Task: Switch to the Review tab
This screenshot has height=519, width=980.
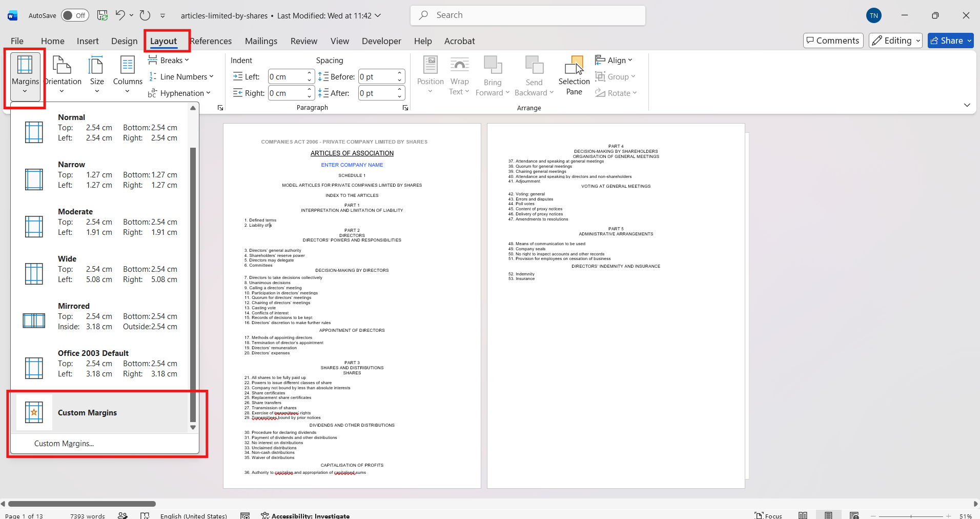Action: pos(304,41)
